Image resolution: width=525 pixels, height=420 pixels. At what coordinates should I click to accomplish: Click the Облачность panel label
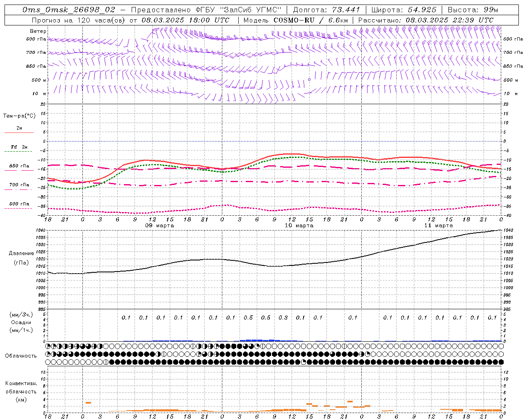point(21,356)
